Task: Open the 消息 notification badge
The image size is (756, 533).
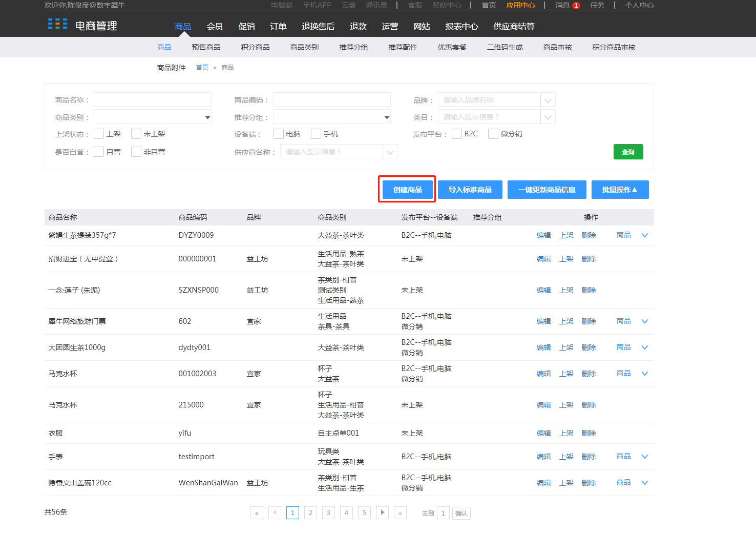Action: coord(576,5)
